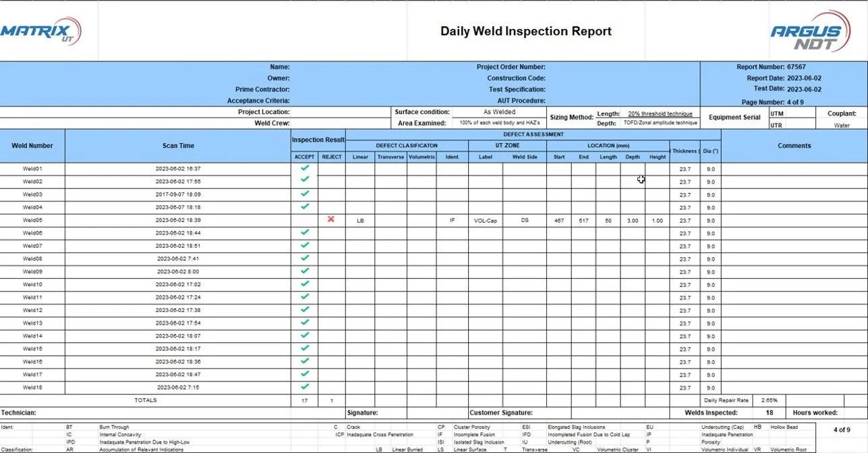This screenshot has width=868, height=453.
Task: Select the As Welded surface condition field
Action: tap(499, 112)
